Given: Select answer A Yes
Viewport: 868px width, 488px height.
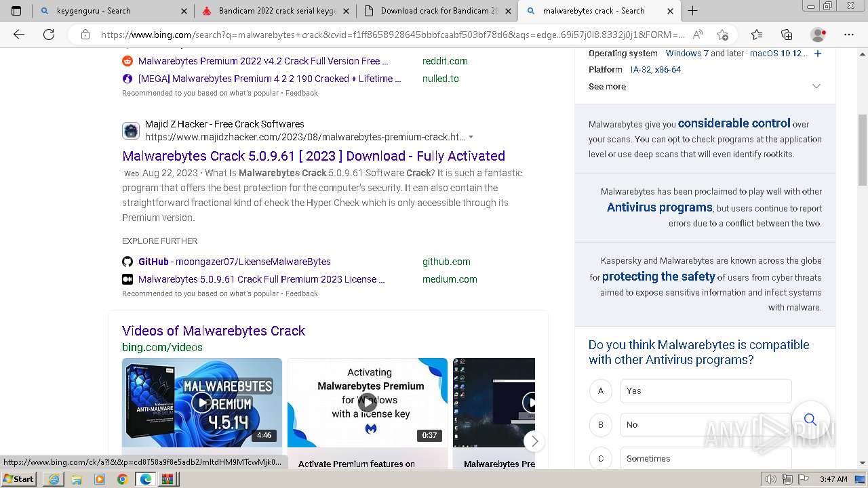Looking at the screenshot, I should pyautogui.click(x=706, y=391).
